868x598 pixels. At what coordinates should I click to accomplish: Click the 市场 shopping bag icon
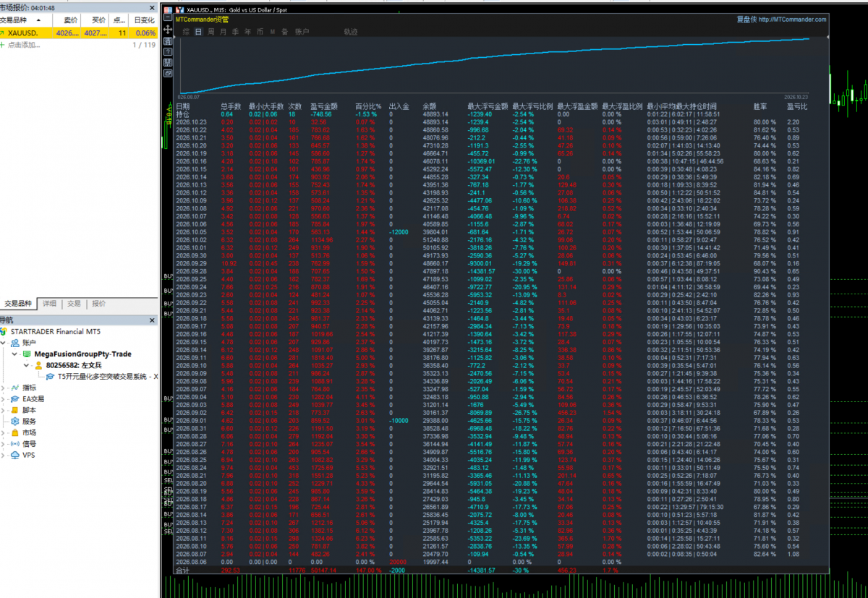click(x=15, y=432)
